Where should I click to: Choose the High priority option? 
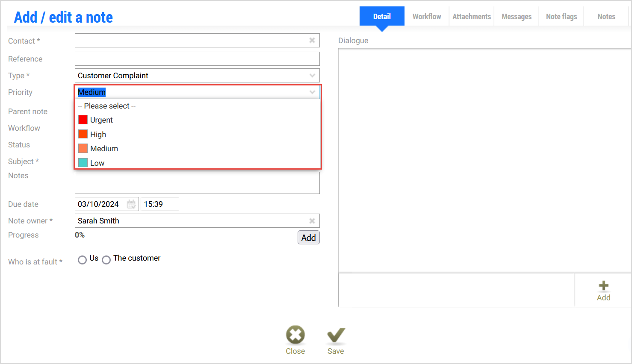[198, 134]
